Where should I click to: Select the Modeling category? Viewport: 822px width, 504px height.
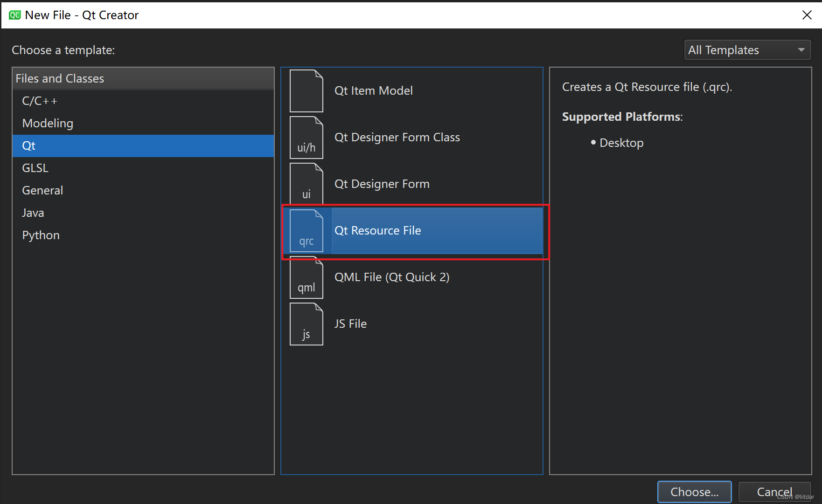coord(143,123)
